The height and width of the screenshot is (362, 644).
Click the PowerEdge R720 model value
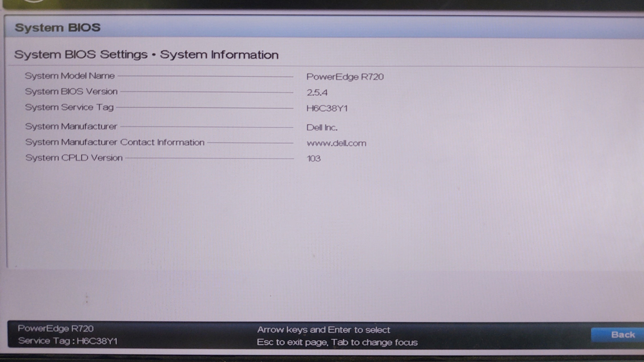[345, 77]
